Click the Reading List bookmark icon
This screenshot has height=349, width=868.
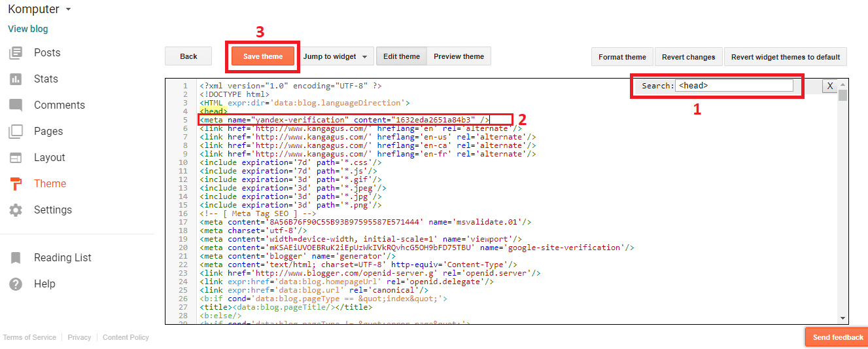(x=16, y=258)
